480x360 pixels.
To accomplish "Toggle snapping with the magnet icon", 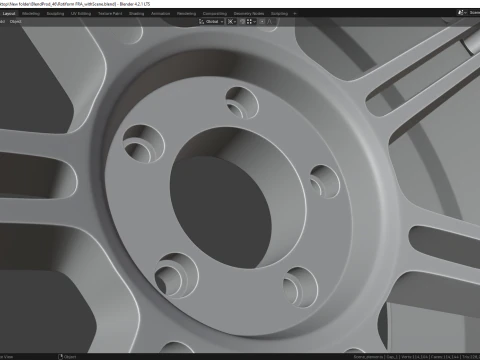I will (x=242, y=22).
